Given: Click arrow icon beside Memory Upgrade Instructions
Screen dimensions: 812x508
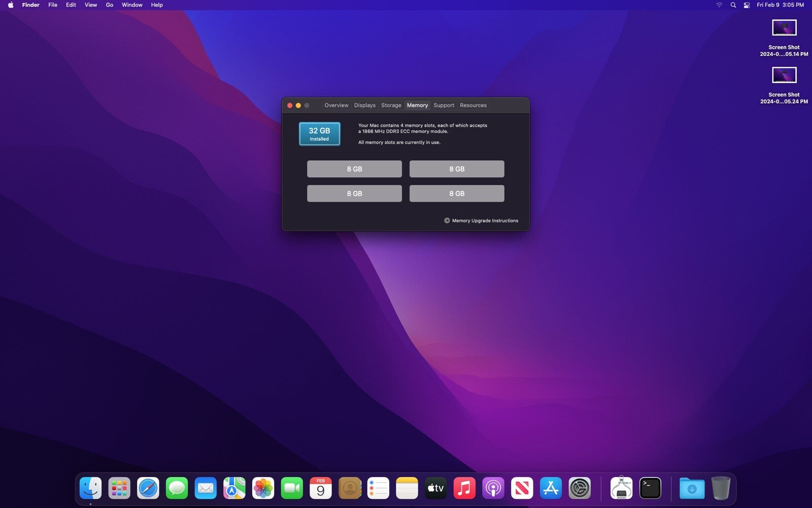Looking at the screenshot, I should tap(447, 221).
